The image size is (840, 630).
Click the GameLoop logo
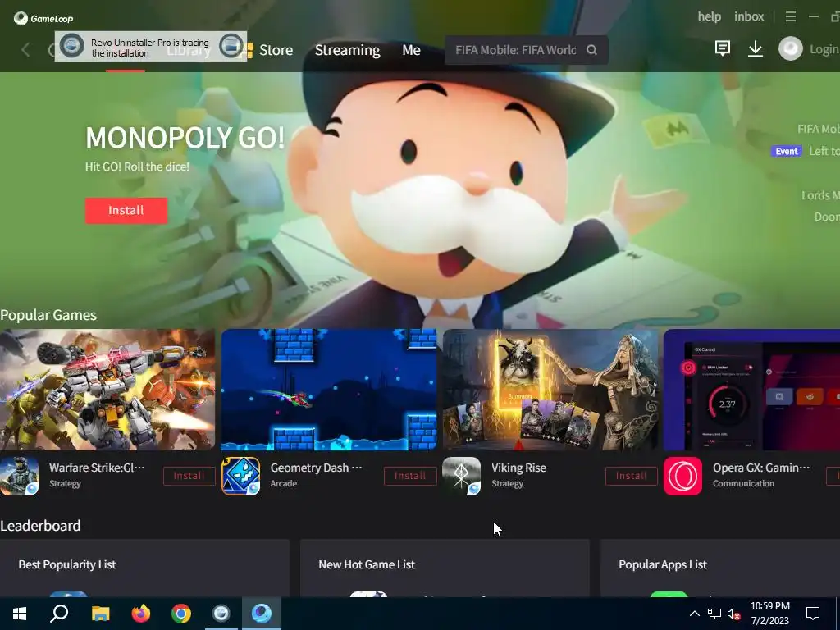pos(43,18)
